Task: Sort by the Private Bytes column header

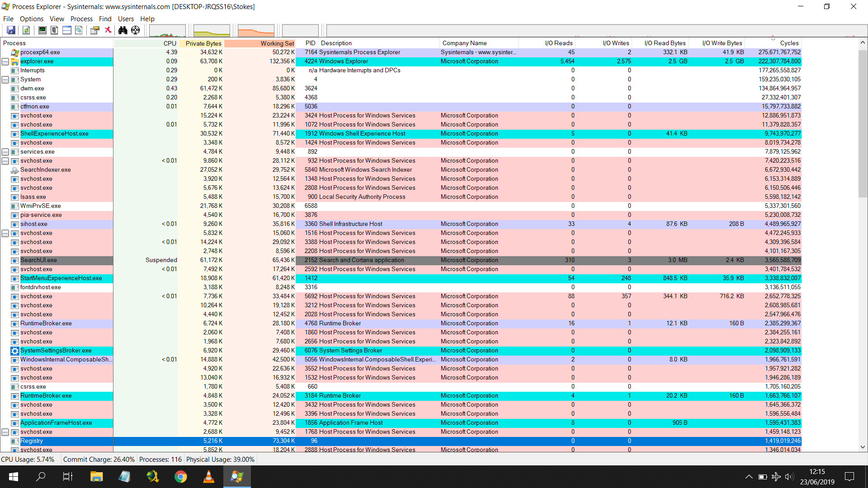Action: (201, 43)
